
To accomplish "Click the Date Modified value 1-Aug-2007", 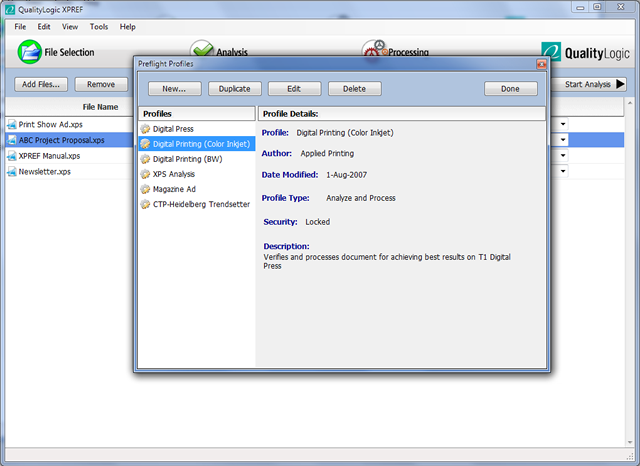I will [x=346, y=175].
